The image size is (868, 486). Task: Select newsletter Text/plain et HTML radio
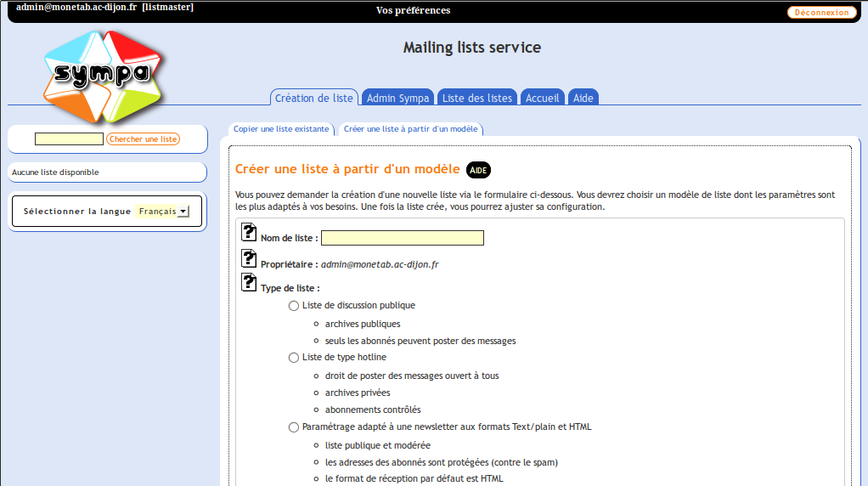click(294, 427)
